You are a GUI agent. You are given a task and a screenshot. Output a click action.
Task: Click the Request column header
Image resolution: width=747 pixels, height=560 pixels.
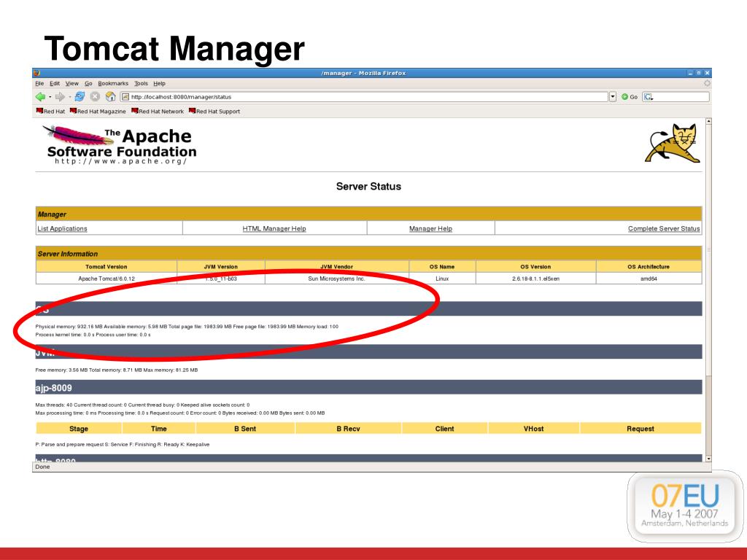(x=640, y=429)
